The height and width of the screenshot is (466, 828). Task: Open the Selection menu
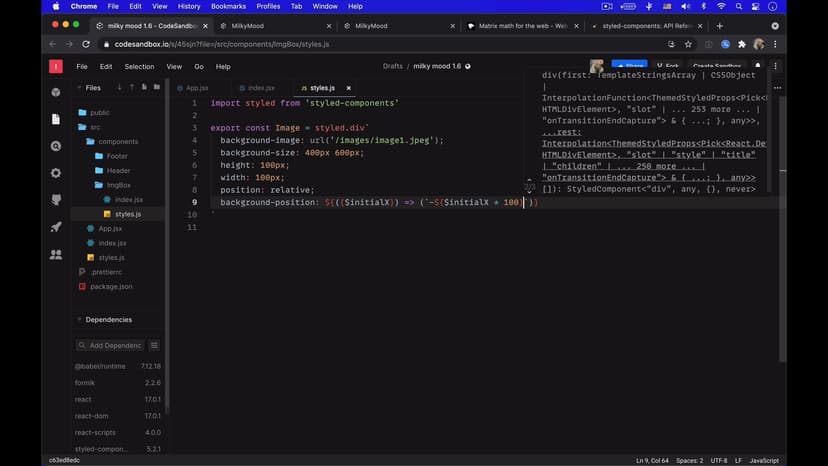pyautogui.click(x=139, y=66)
